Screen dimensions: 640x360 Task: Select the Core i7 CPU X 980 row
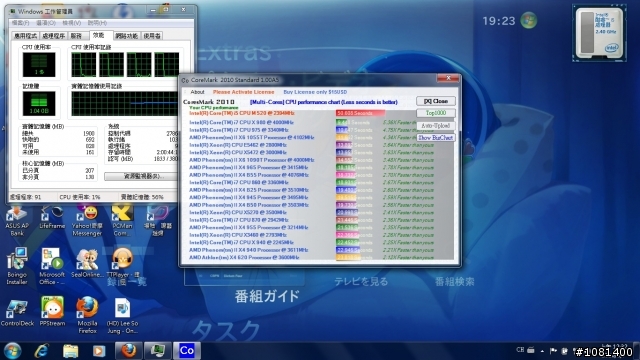(241, 122)
